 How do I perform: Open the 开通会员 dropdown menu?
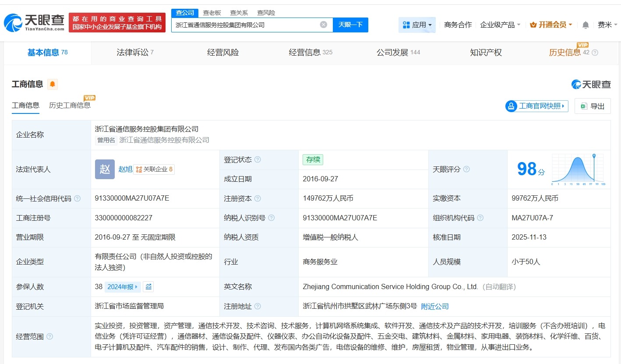(550, 25)
